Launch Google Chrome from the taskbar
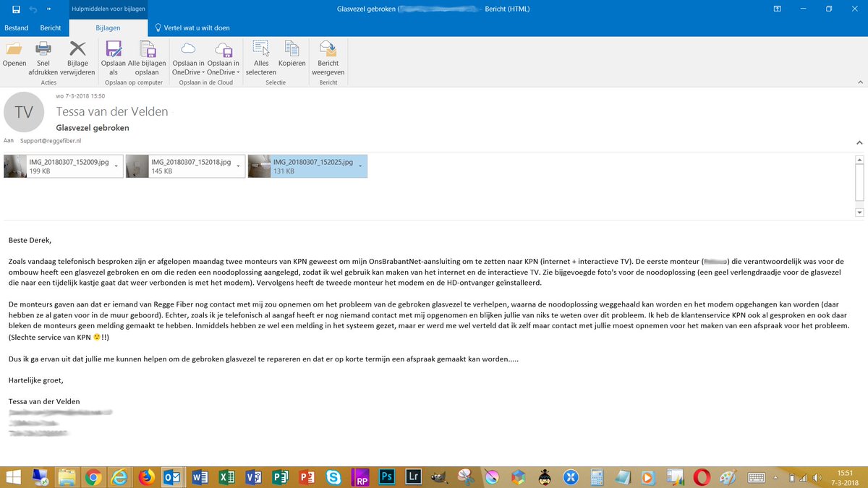The height and width of the screenshot is (488, 868). 93,476
